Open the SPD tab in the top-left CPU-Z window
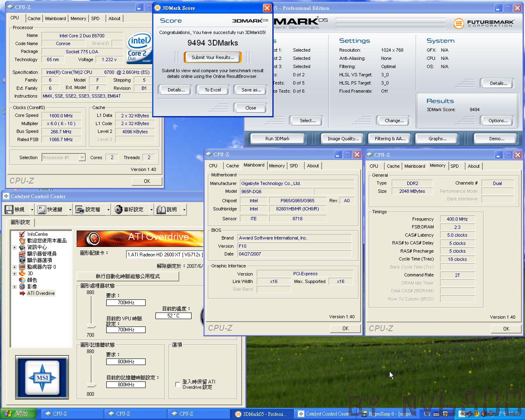Image resolution: width=525 pixels, height=420 pixels. tap(96, 18)
